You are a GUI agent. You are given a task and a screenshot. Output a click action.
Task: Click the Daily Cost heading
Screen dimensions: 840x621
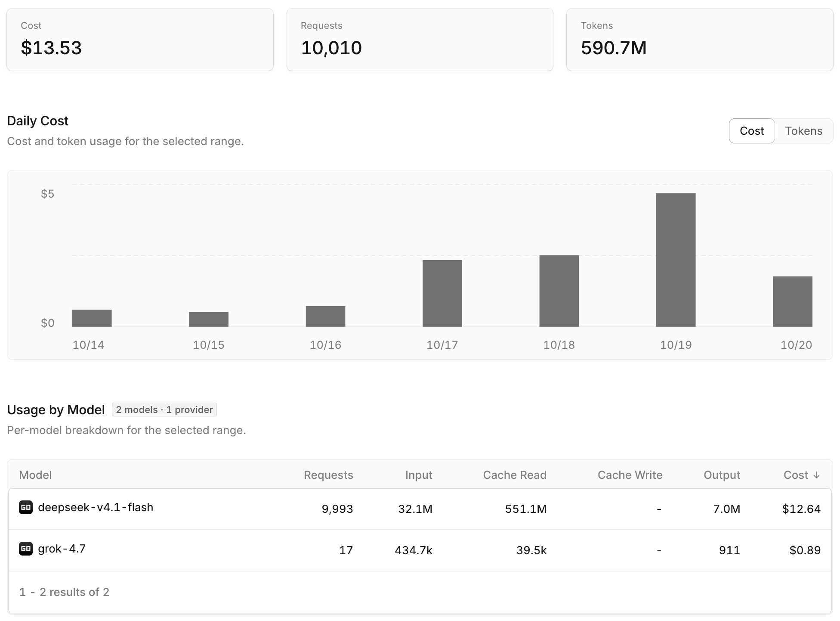[x=38, y=121]
